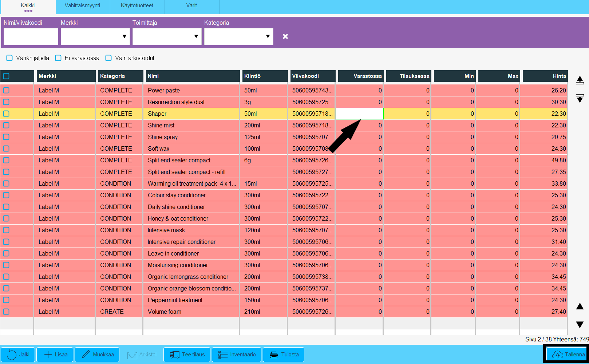Viewport: 589px width, 364px height.
Task: Click 120ml size of Intensive mask
Action: pyautogui.click(x=252, y=230)
